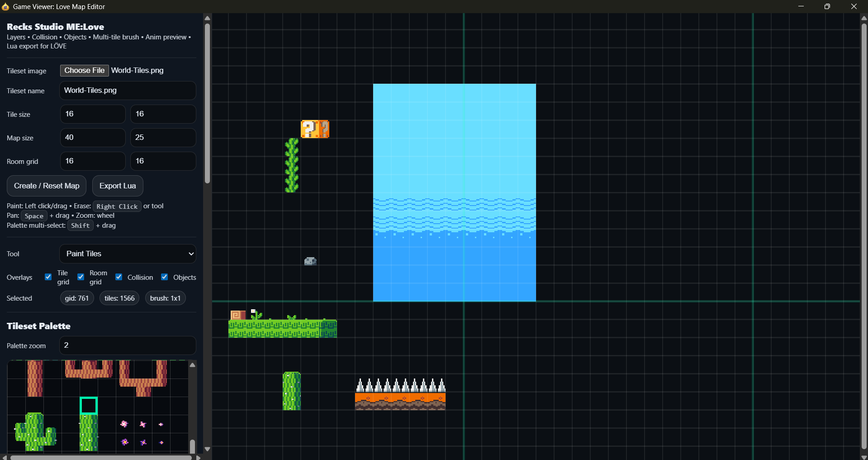Click the darker right question mark block
The width and height of the screenshot is (868, 460).
[x=324, y=129]
